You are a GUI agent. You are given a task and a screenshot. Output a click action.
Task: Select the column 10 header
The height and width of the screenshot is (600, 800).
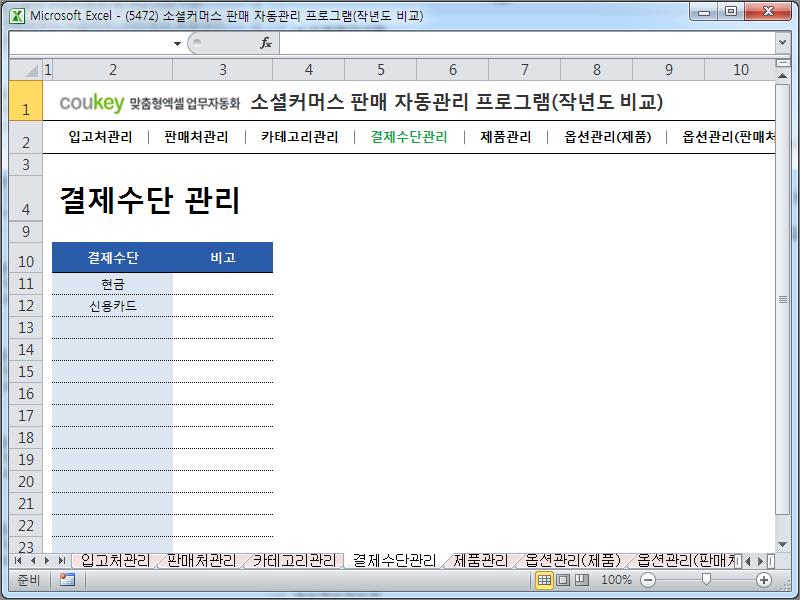[x=740, y=69]
